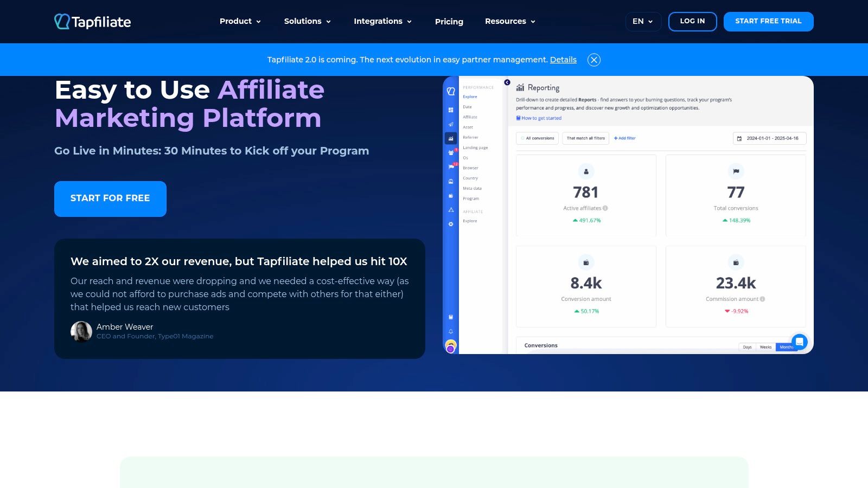Click the paper plane icon in sidebar
This screenshot has width=868, height=488.
(451, 124)
